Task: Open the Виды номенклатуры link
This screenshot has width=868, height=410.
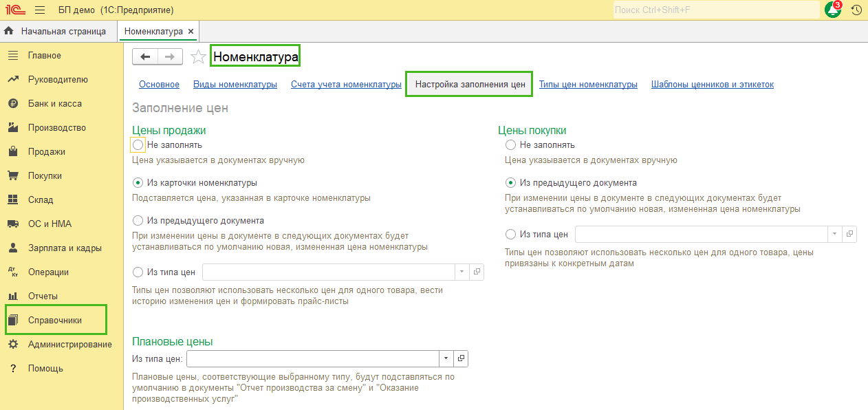Action: [235, 85]
